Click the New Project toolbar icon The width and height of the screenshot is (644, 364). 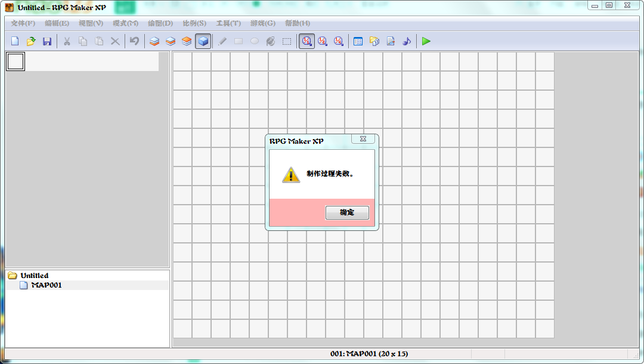click(x=15, y=41)
